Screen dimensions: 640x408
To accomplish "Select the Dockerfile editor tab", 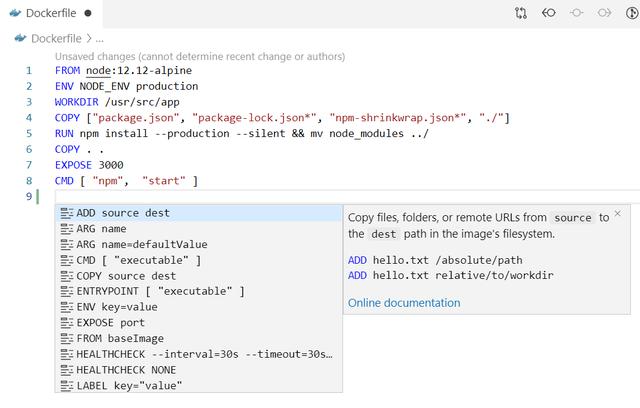I will [x=50, y=13].
